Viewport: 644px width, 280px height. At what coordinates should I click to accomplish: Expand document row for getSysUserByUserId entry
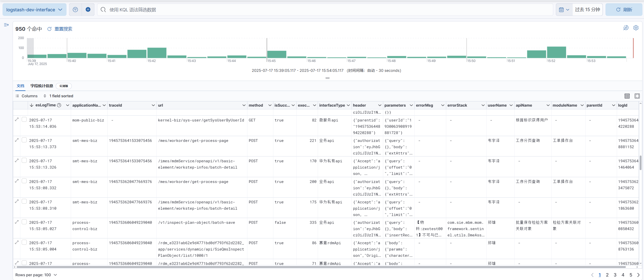(x=17, y=119)
